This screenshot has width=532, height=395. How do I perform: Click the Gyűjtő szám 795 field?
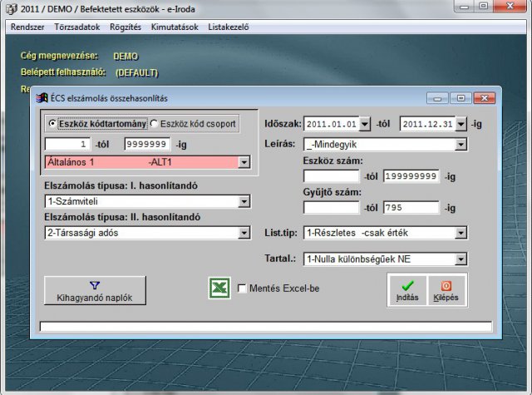pos(411,207)
